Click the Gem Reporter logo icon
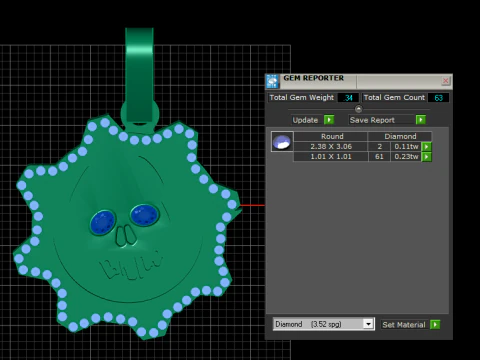 click(272, 81)
